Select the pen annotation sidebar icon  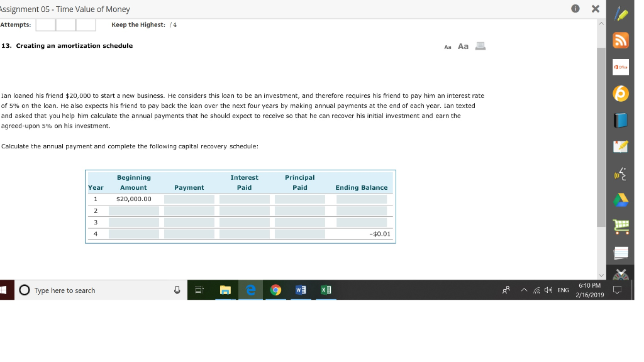pyautogui.click(x=620, y=14)
